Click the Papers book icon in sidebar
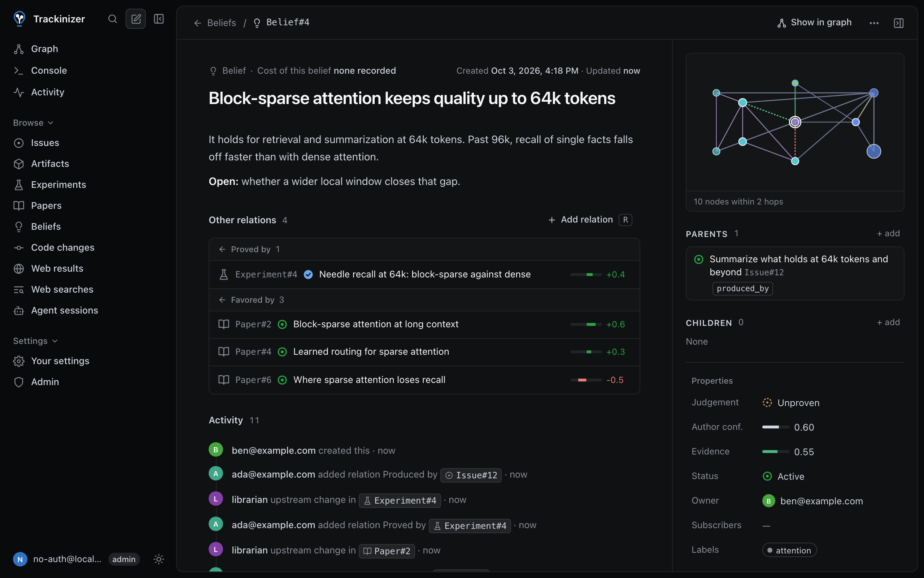The image size is (924, 578). click(x=19, y=206)
